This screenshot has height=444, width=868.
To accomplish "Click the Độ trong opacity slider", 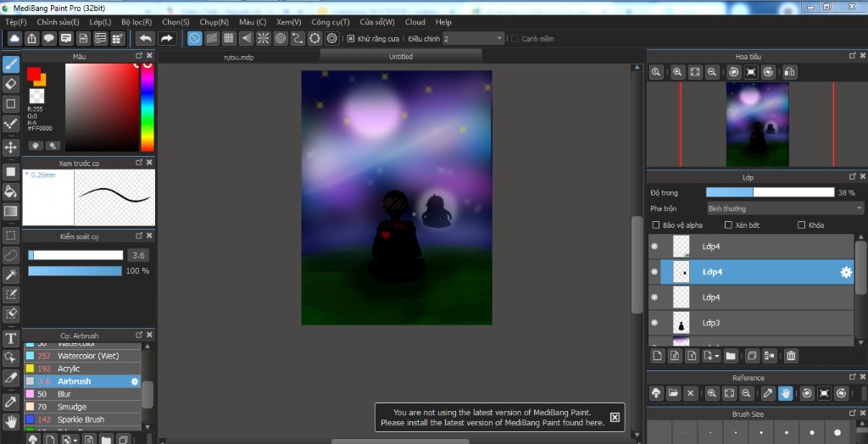I will [x=770, y=192].
